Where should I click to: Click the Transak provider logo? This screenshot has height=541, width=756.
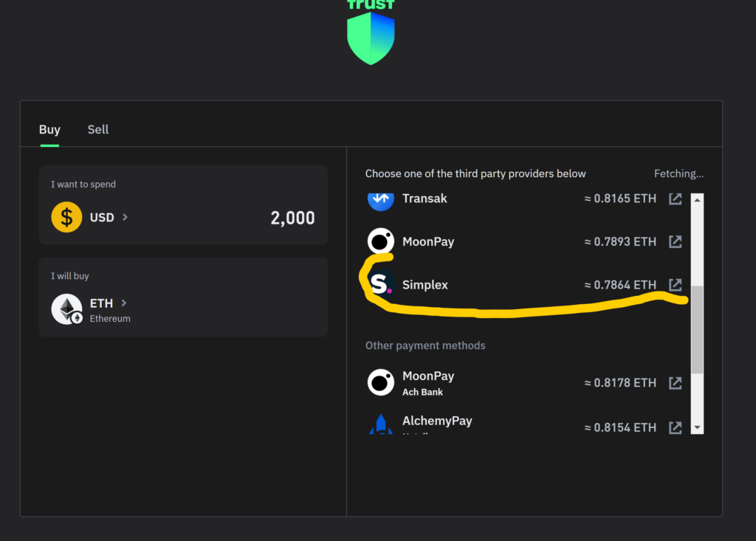(x=381, y=201)
